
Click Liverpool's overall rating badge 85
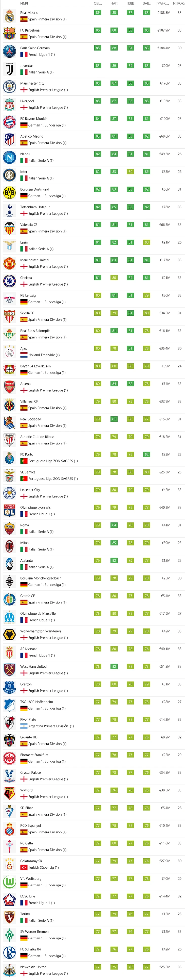(98, 101)
